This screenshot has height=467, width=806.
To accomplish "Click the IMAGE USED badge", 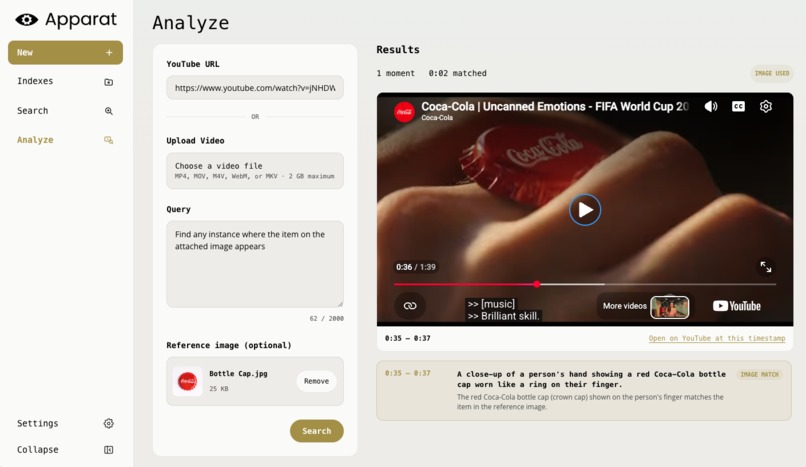I will point(772,73).
